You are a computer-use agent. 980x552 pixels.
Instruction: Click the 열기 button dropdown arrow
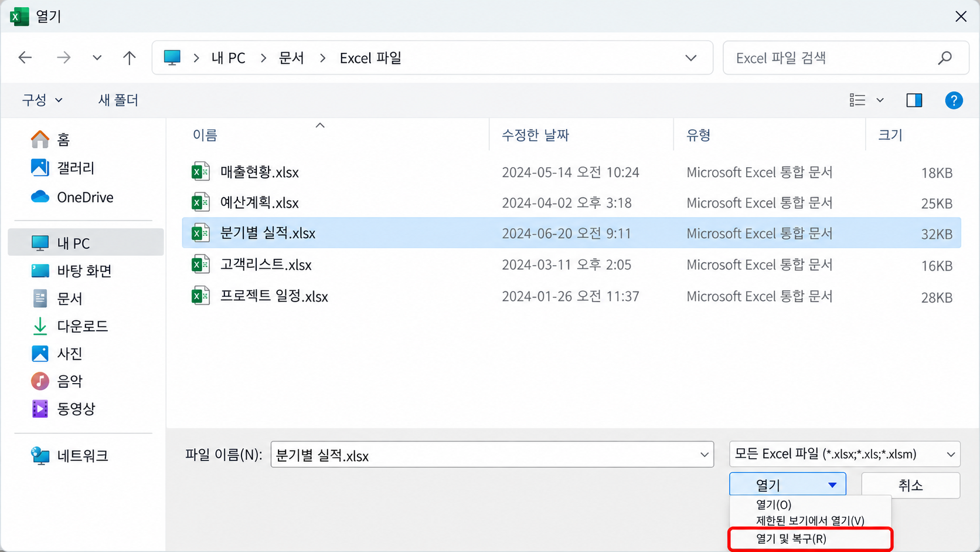tap(832, 485)
